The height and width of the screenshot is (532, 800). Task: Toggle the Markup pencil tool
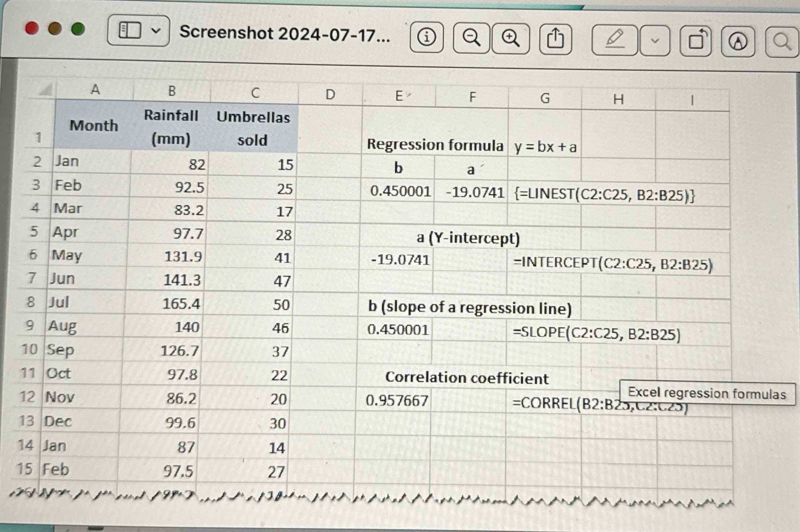pyautogui.click(x=615, y=40)
